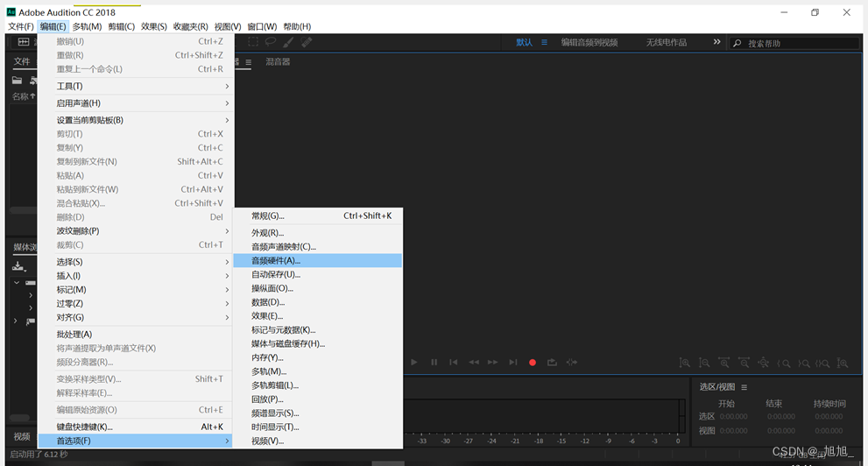Choose 键盘快捷键(K) from Edit menu

135,427
